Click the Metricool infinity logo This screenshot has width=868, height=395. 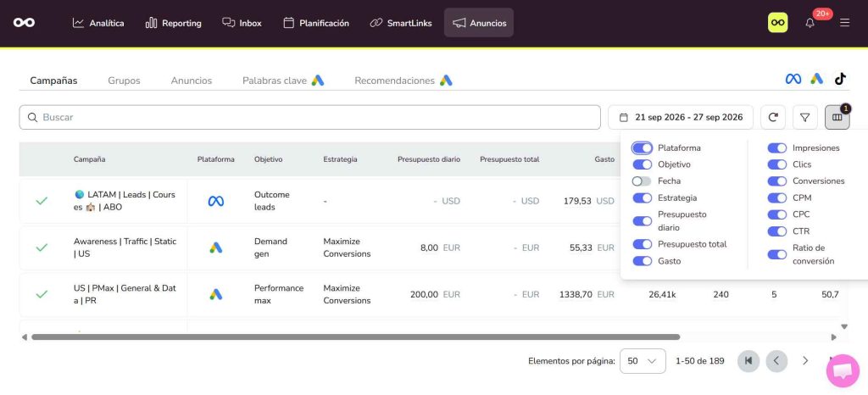[x=24, y=23]
